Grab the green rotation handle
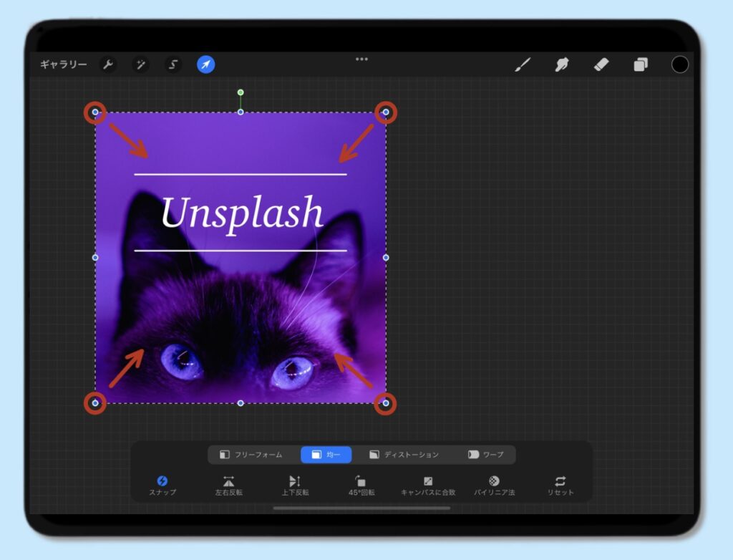733x560 pixels. (x=241, y=92)
